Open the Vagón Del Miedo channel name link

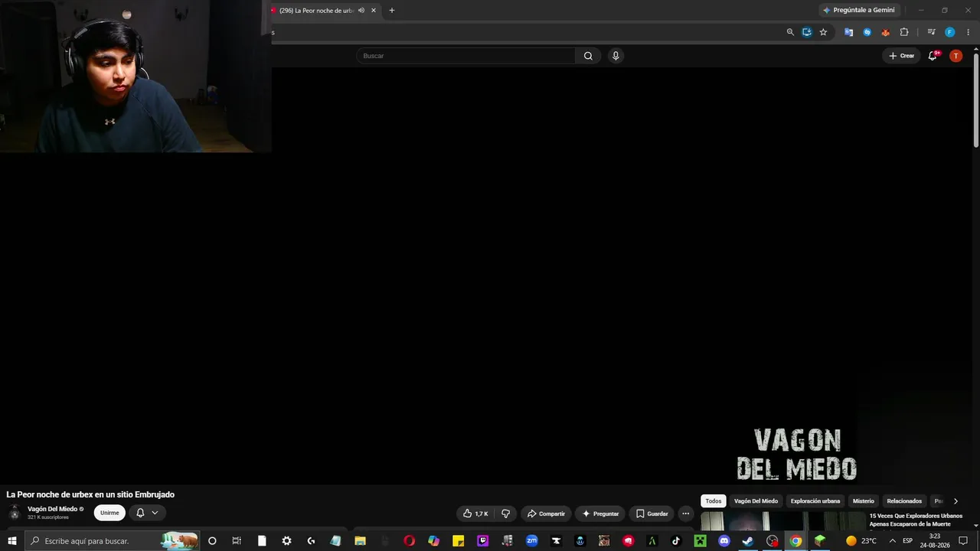(52, 509)
